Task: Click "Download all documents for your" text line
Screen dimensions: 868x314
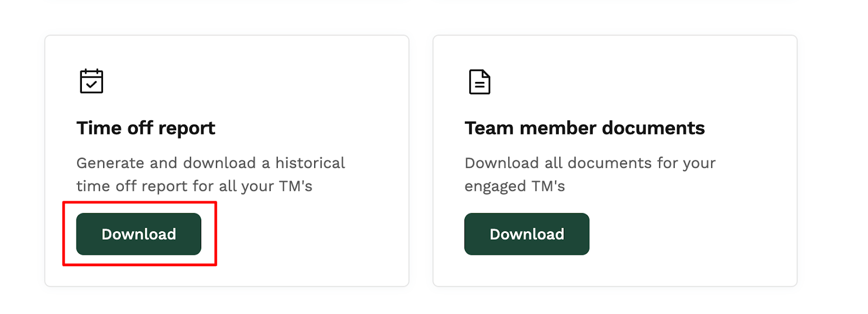Action: pos(590,163)
